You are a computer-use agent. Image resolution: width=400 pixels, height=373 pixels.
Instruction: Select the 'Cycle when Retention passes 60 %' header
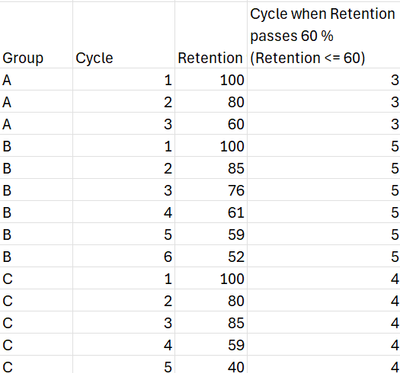[x=324, y=35]
